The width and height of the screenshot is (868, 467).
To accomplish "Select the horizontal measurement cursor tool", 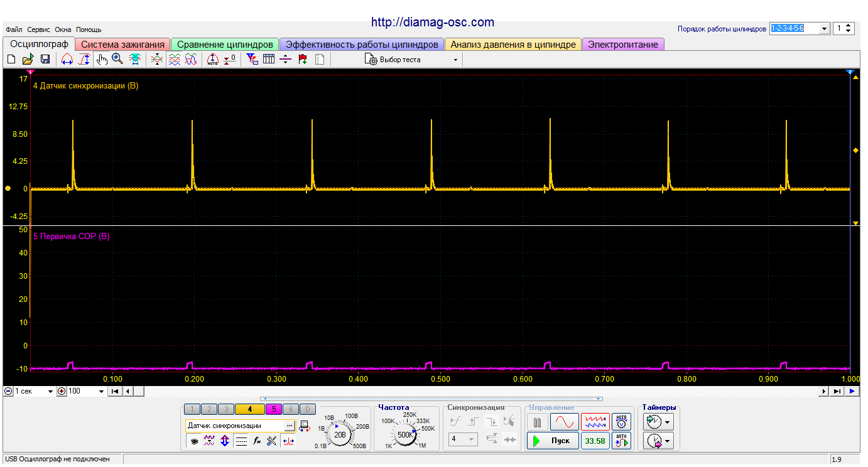I will pyautogui.click(x=67, y=59).
